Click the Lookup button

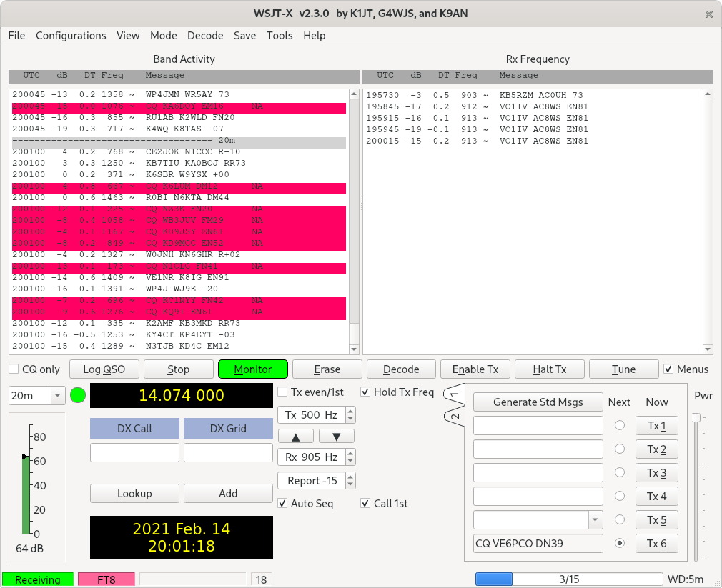134,493
